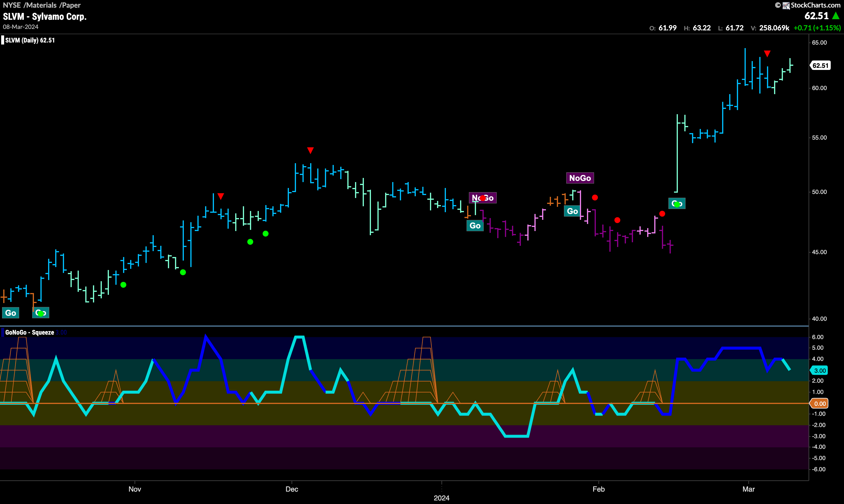The height and width of the screenshot is (504, 844).
Task: Click the green dot just before November
Action: (x=124, y=284)
